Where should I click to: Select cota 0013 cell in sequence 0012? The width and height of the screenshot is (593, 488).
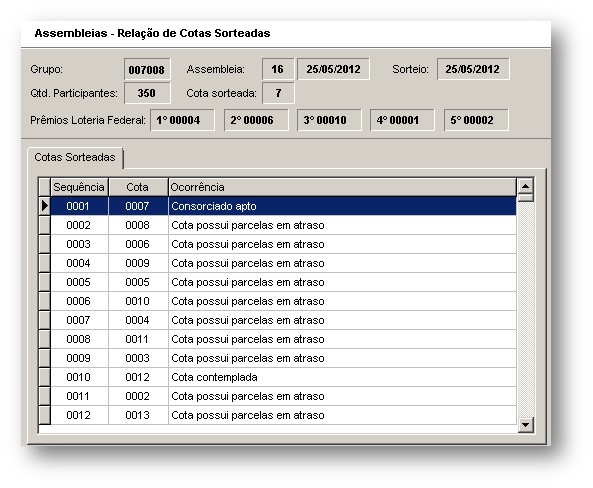(x=138, y=415)
